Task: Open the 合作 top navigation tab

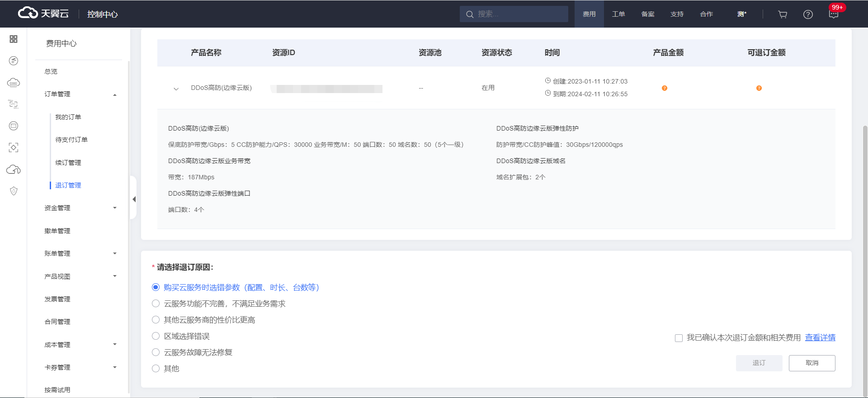Action: coord(707,14)
